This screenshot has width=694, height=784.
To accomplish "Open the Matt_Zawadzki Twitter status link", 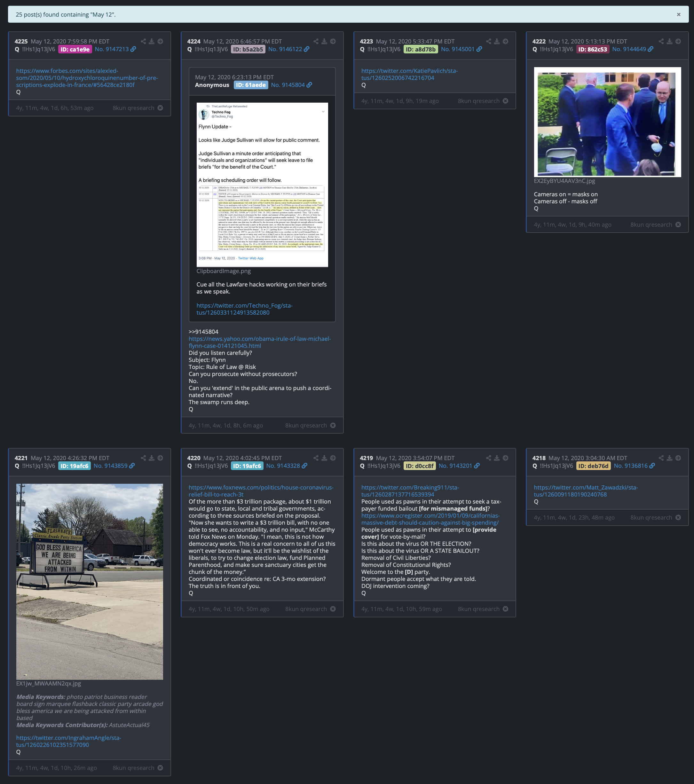I will 586,491.
